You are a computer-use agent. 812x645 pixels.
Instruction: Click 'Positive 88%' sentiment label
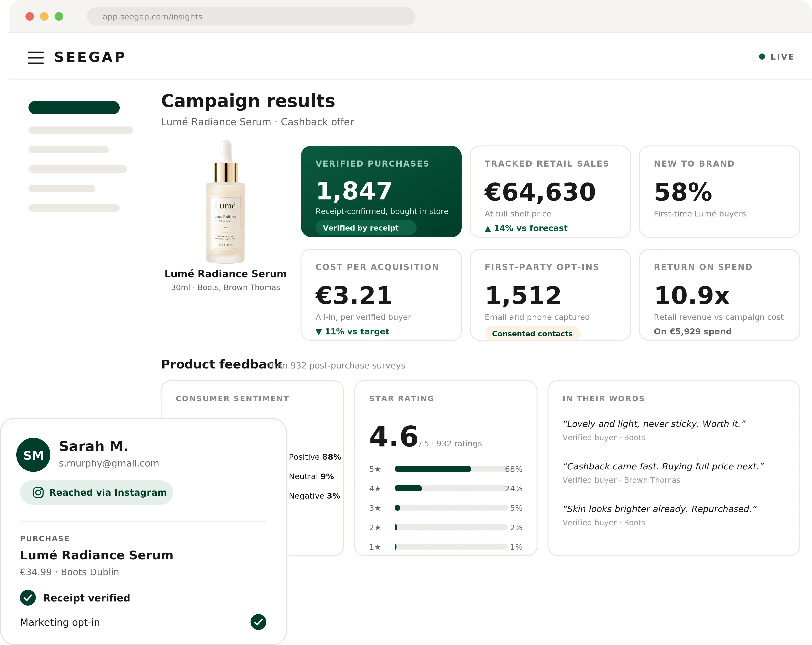tap(315, 457)
